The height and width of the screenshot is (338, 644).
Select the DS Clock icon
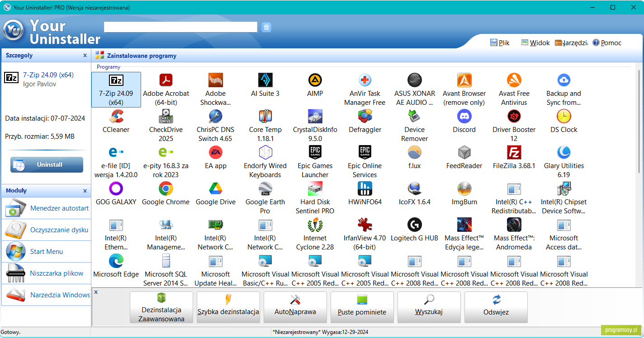point(564,117)
